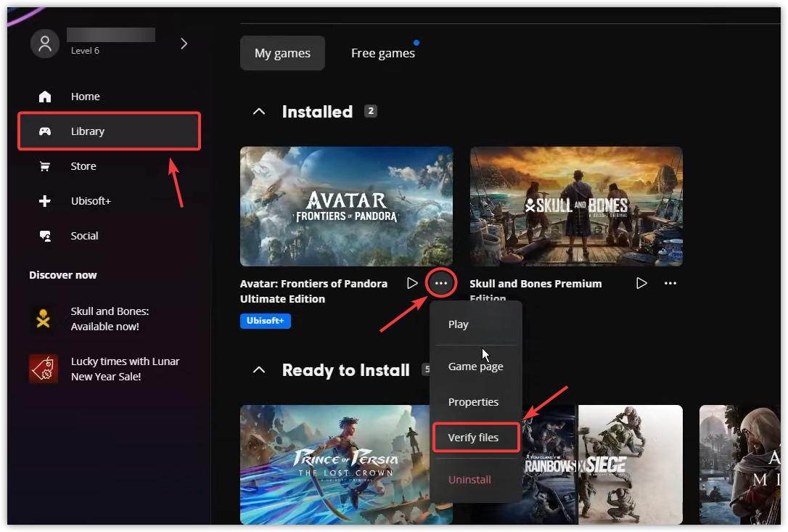Open Ubisoft+ via the plus icon

[45, 201]
